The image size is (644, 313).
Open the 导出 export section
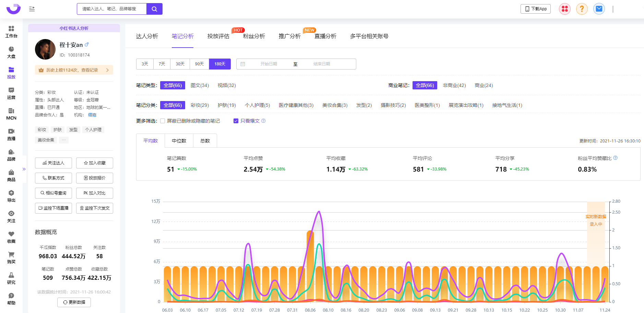pyautogui.click(x=11, y=196)
